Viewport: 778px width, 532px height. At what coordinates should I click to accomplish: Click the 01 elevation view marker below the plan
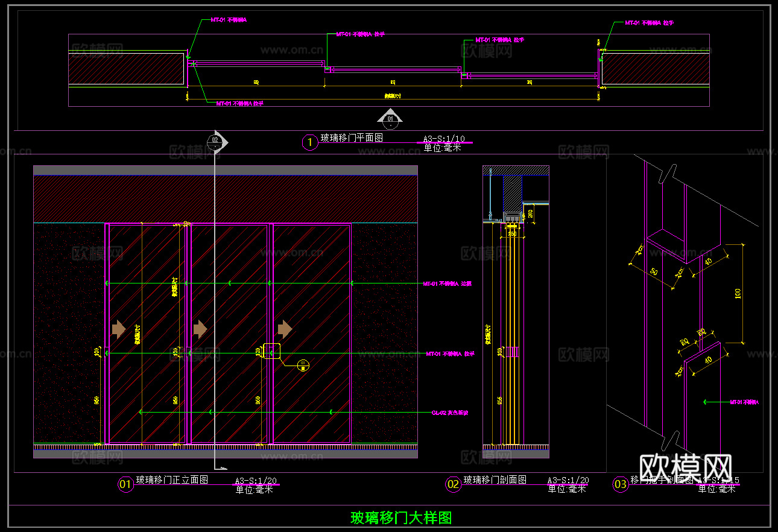click(390, 118)
